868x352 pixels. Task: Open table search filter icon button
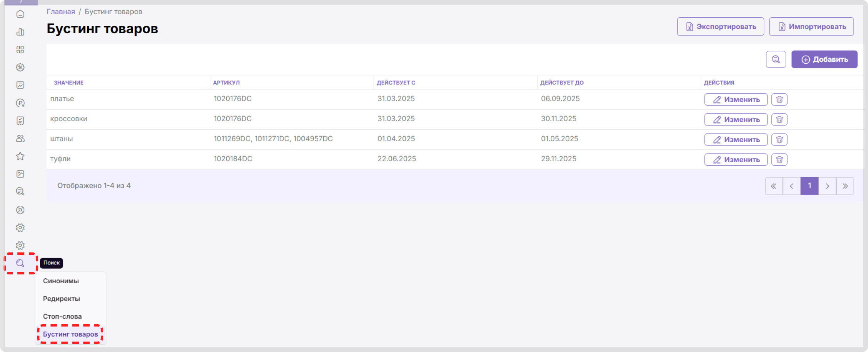(776, 59)
